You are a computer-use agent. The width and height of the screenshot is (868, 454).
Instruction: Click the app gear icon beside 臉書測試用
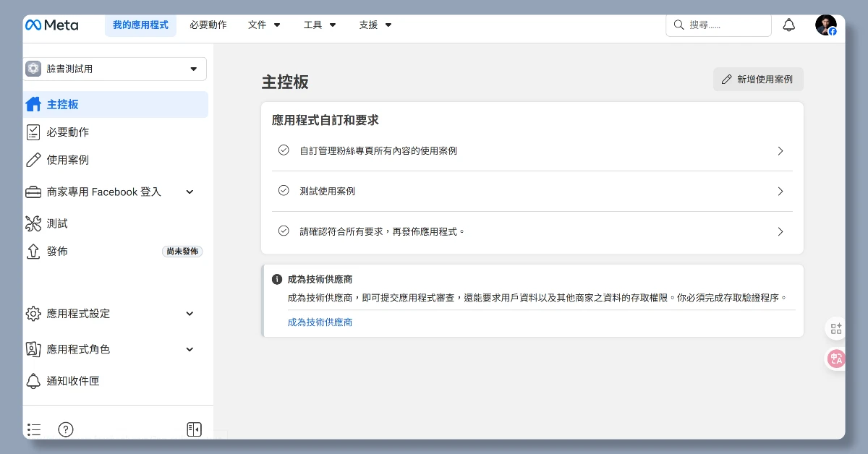(x=33, y=69)
